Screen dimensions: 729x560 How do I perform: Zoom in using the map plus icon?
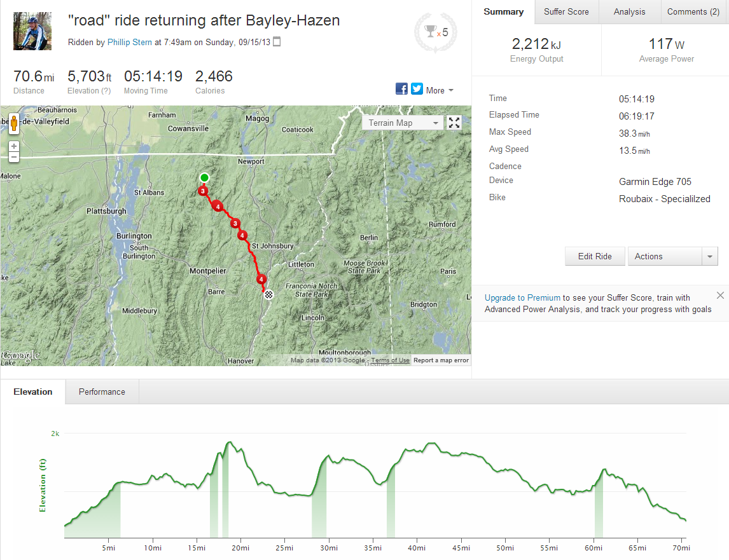click(13, 146)
